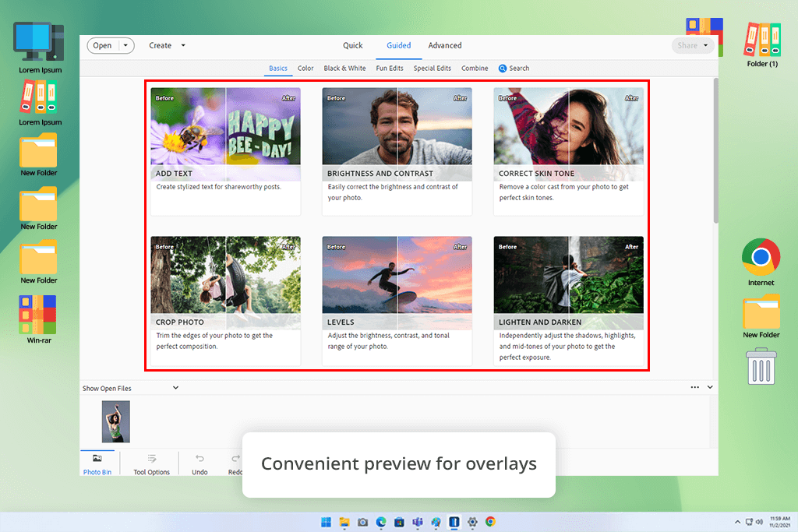Switch to the Advanced mode tab
798x532 pixels.
coord(445,45)
